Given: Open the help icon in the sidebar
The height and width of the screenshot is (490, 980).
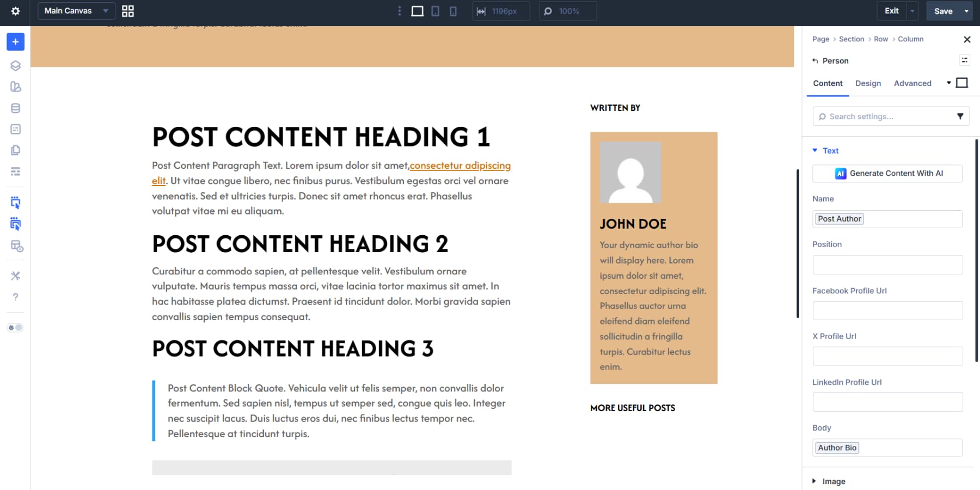Looking at the screenshot, I should pyautogui.click(x=15, y=297).
